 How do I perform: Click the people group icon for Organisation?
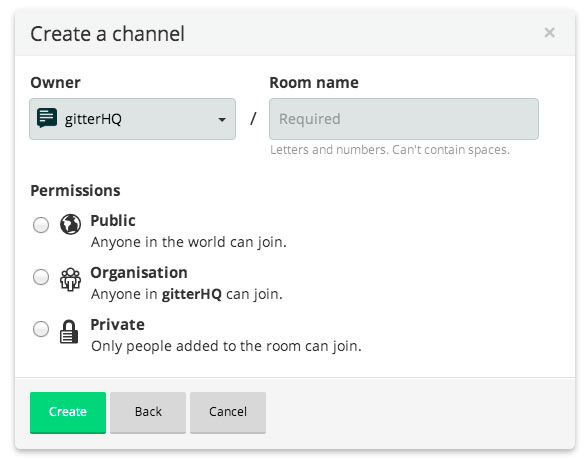click(70, 279)
